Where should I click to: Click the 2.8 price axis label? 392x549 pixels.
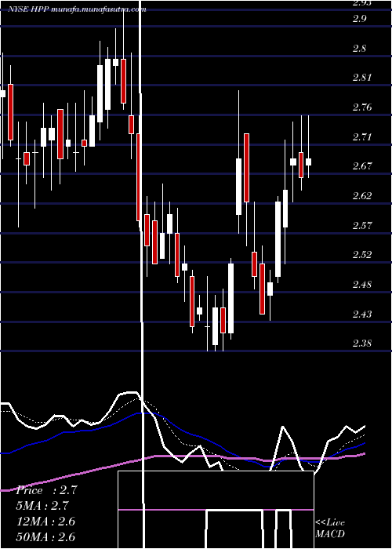(x=359, y=49)
